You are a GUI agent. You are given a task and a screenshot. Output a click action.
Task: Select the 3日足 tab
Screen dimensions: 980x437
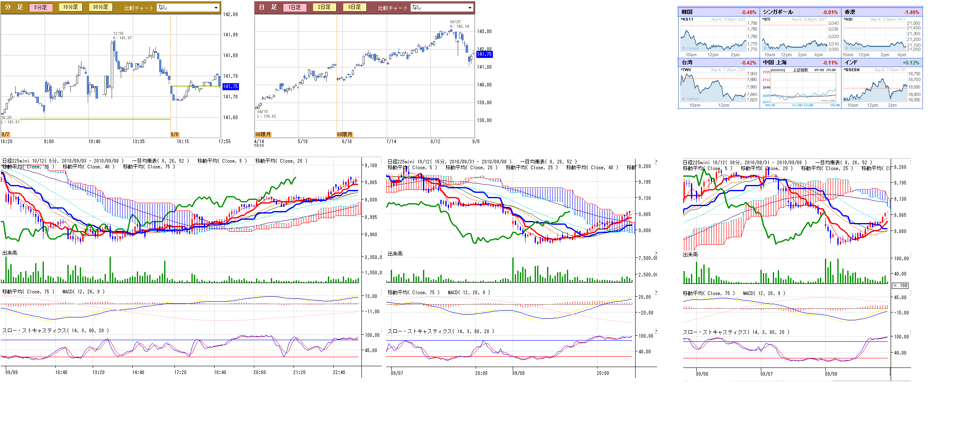(x=354, y=7)
